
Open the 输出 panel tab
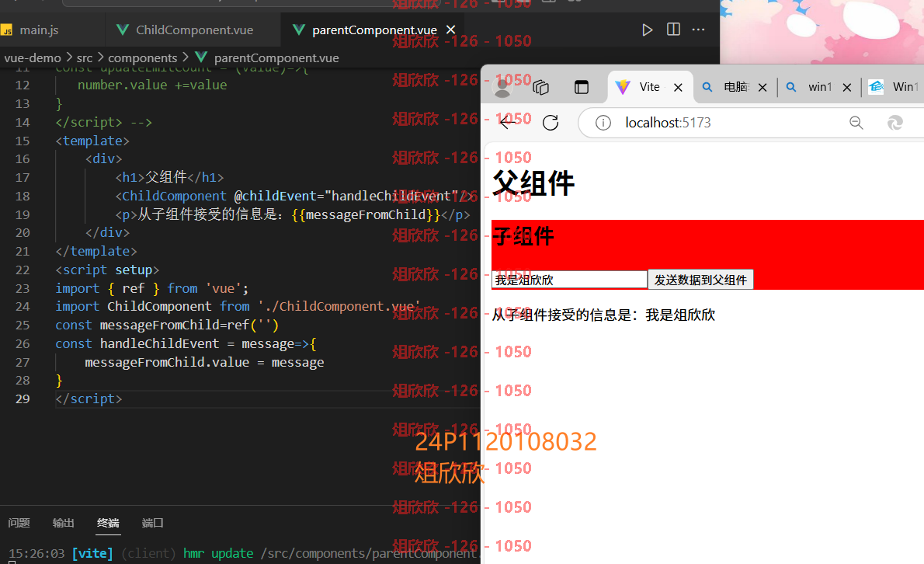pyautogui.click(x=63, y=523)
